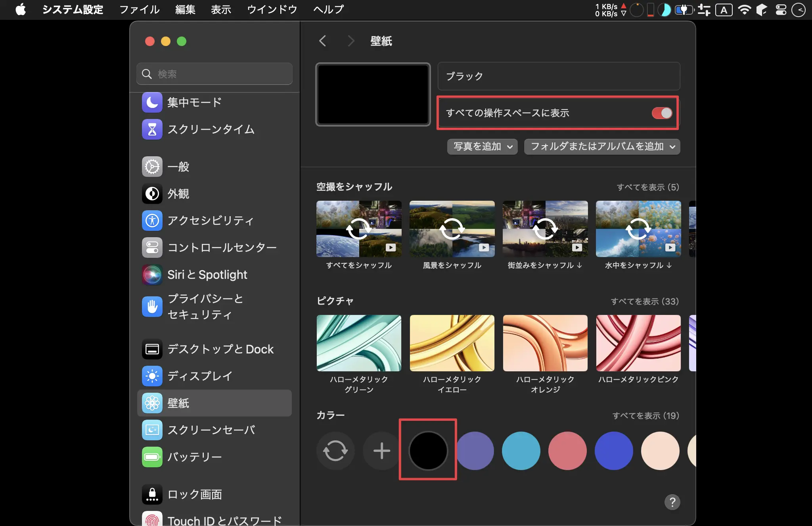Image resolution: width=812 pixels, height=526 pixels.
Task: Choose ハローメタリックイエロー wallpaper
Action: [x=452, y=343]
